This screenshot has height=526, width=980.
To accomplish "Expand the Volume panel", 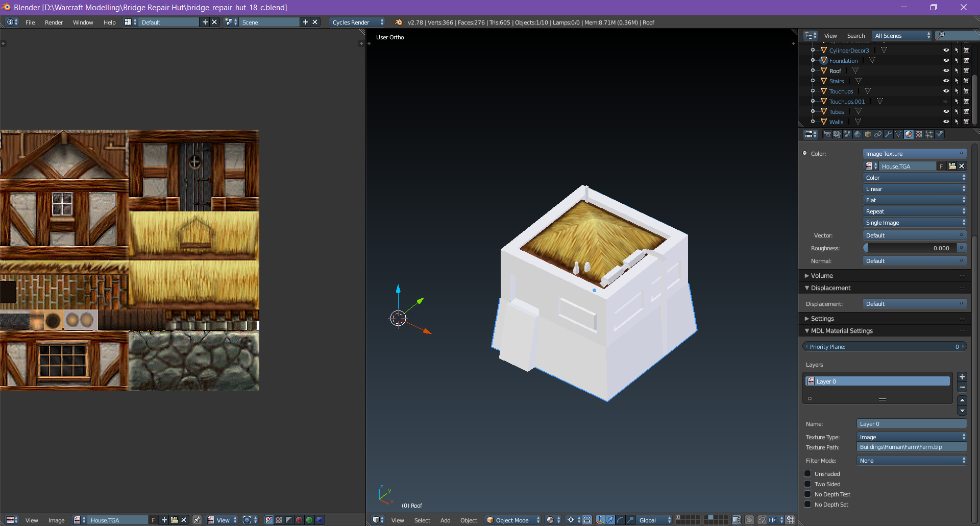I will click(822, 276).
